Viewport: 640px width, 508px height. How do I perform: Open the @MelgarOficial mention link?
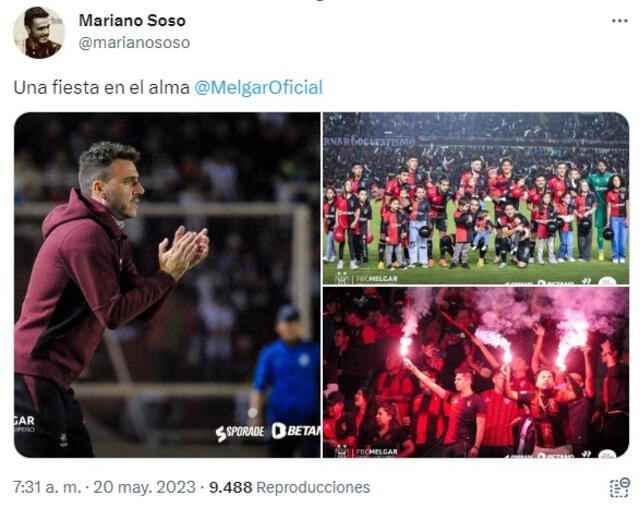point(258,87)
